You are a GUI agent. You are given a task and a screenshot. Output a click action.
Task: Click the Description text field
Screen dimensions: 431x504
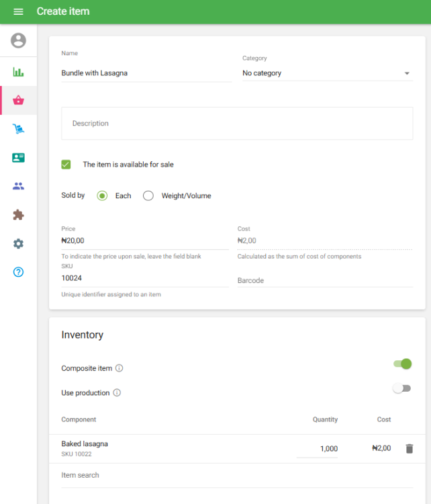(x=237, y=124)
